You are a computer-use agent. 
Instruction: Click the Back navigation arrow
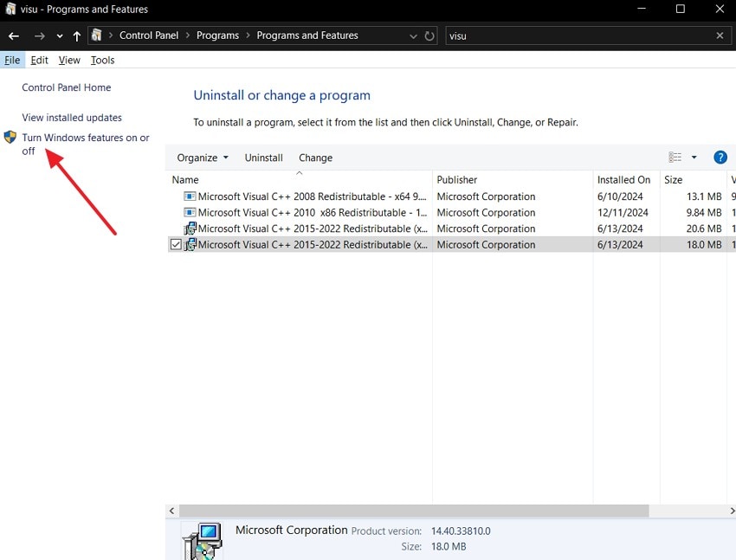coord(14,35)
